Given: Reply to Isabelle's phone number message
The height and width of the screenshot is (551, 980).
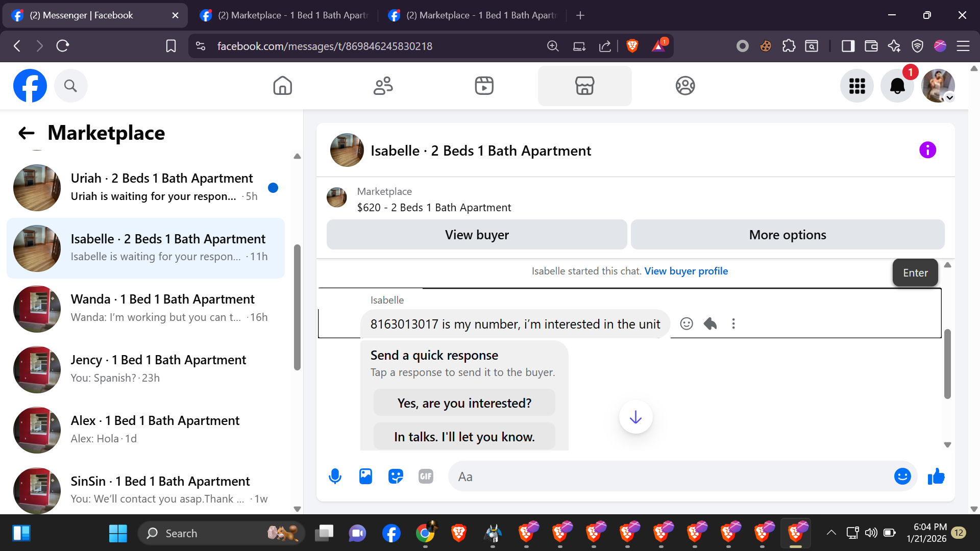Looking at the screenshot, I should coord(710,323).
